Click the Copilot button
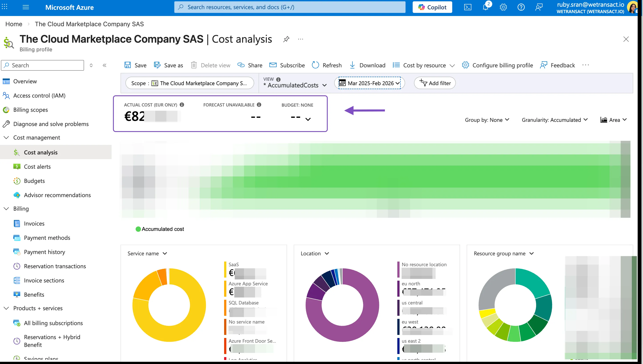643x364 pixels. point(432,7)
